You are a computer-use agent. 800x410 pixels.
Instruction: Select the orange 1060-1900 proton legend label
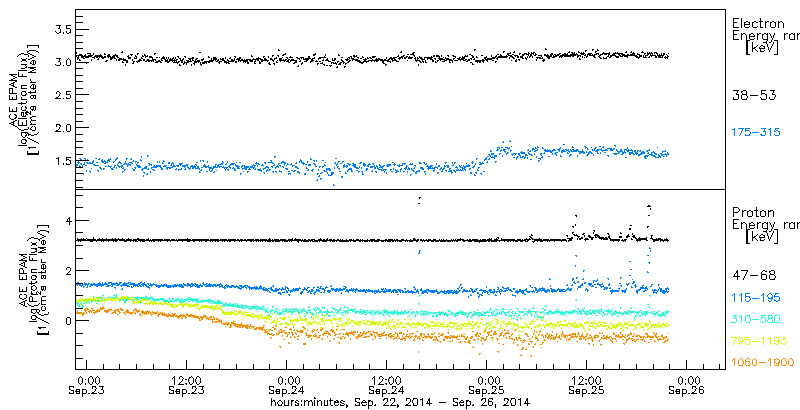coord(763,363)
